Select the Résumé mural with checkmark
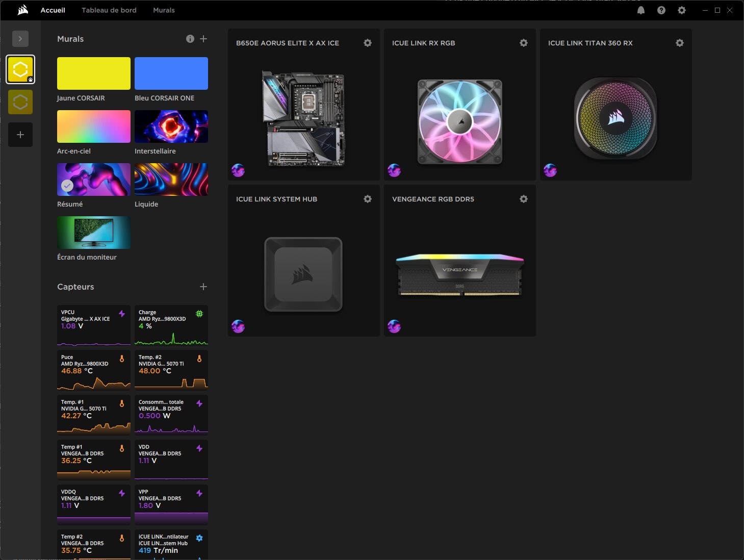The height and width of the screenshot is (560, 744). (x=94, y=180)
